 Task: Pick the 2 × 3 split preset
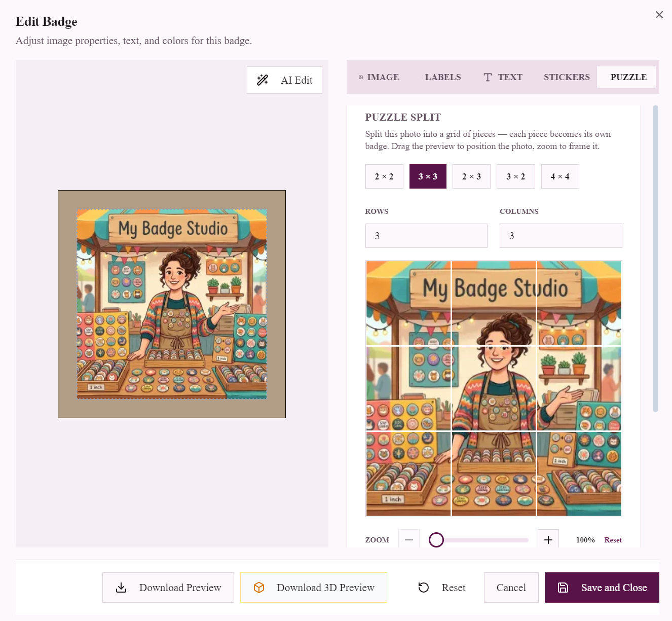(471, 176)
